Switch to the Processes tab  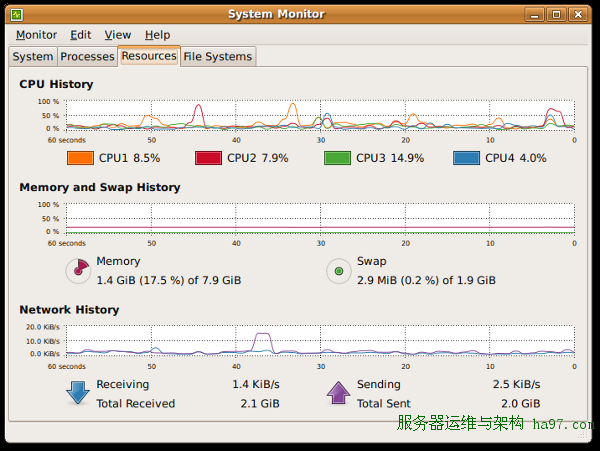tap(87, 57)
